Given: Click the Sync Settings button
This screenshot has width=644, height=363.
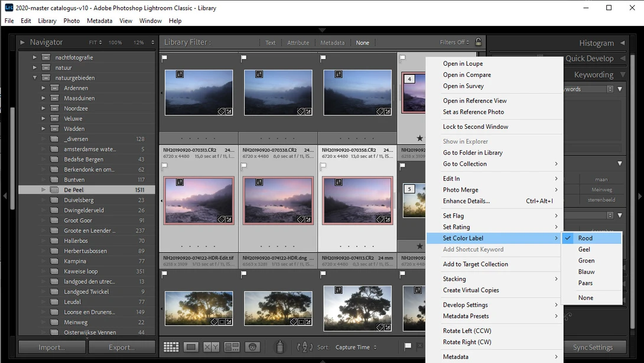Looking at the screenshot, I should [x=593, y=348].
